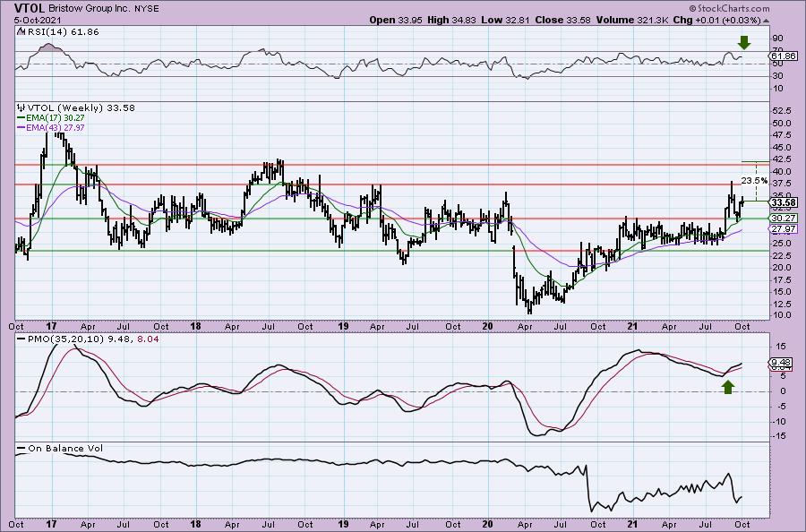Click the Close 33.58 header value

point(563,20)
